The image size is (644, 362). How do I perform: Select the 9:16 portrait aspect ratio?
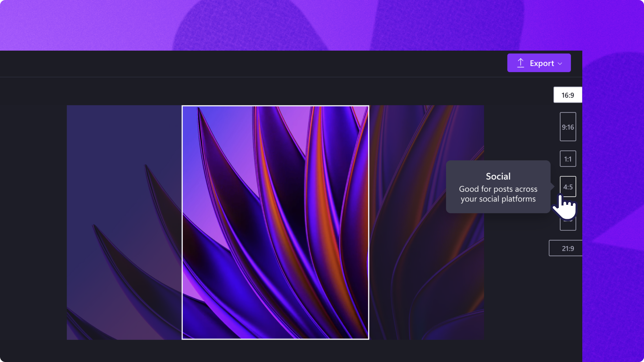coord(568,127)
